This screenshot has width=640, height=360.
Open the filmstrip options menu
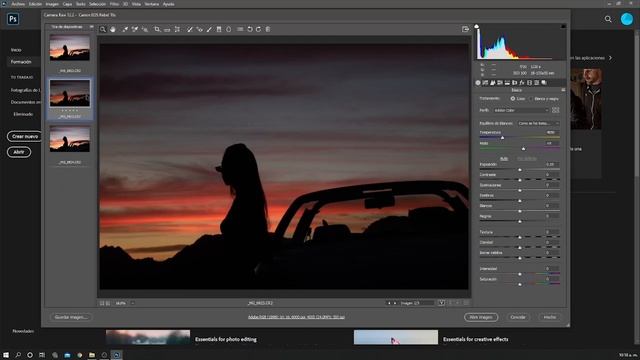[91, 27]
